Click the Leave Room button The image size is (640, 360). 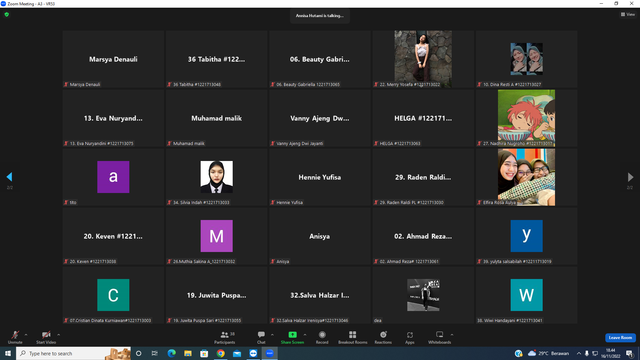[620, 338]
